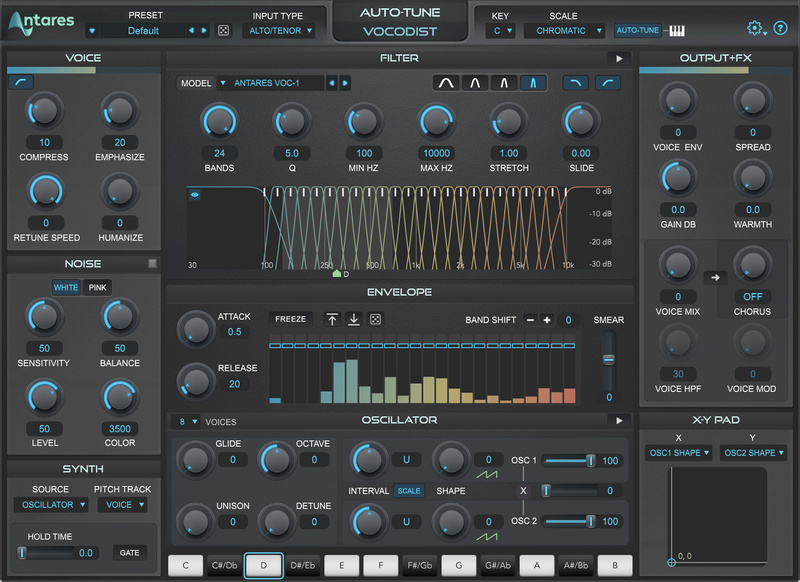Screen dimensions: 800x582
Task: Click the SMEAR vertical slider
Action: (x=607, y=359)
